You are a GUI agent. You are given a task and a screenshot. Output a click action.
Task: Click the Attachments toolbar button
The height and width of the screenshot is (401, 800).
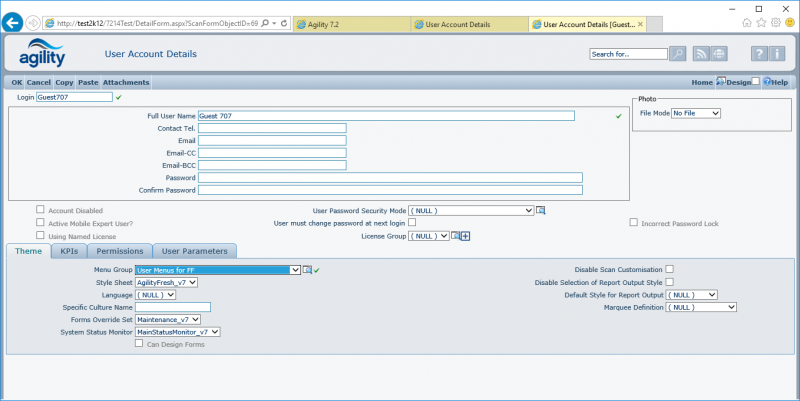tap(126, 82)
